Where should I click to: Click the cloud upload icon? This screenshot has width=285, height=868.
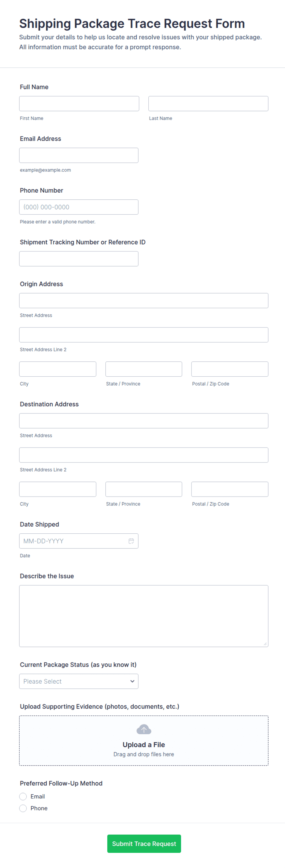click(144, 729)
